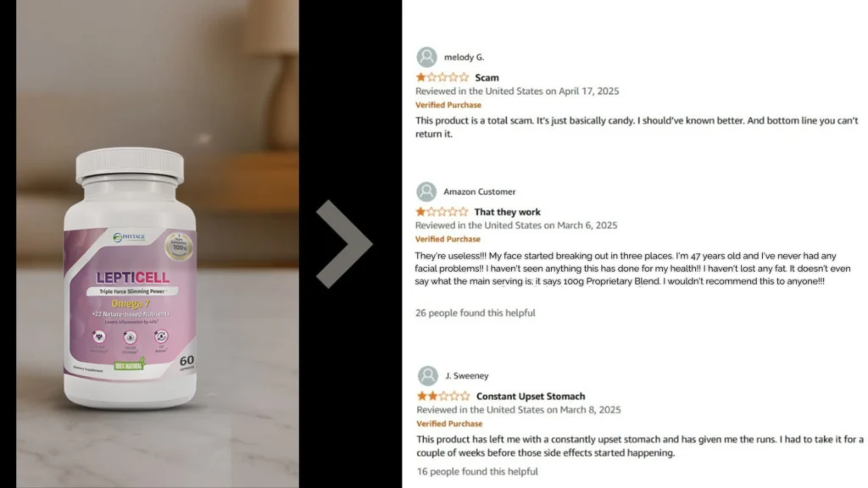The image size is (868, 488).
Task: Click Verified Purchase under melody G.'s review
Action: click(x=448, y=104)
